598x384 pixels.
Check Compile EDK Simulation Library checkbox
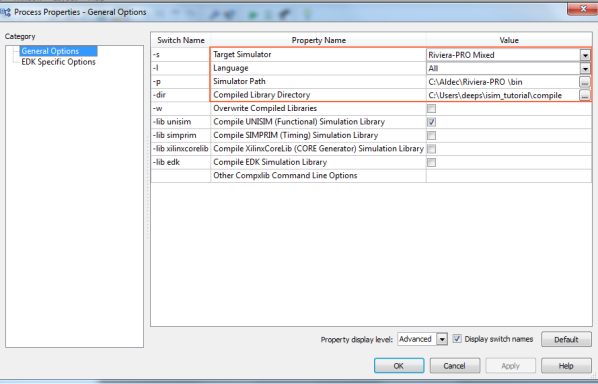point(431,162)
